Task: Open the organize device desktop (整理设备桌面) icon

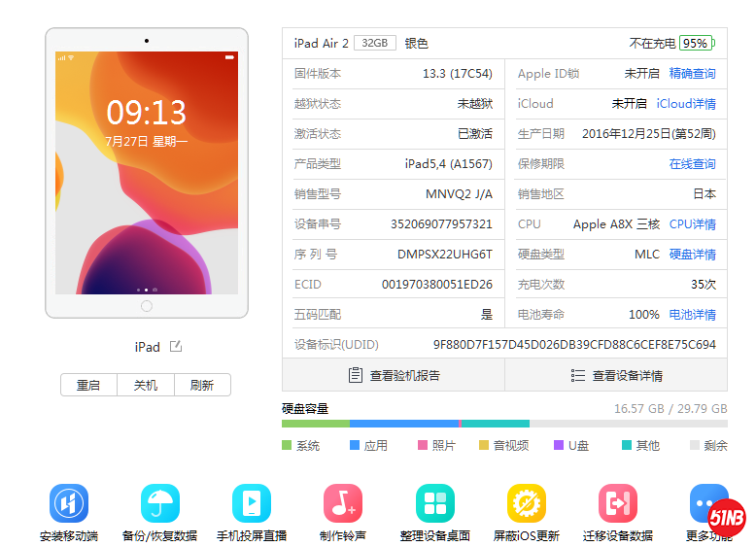Action: tap(434, 503)
